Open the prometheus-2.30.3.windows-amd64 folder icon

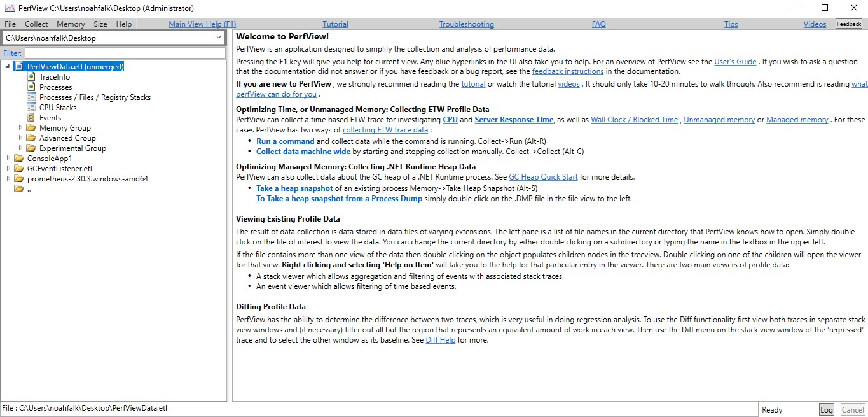[x=18, y=178]
